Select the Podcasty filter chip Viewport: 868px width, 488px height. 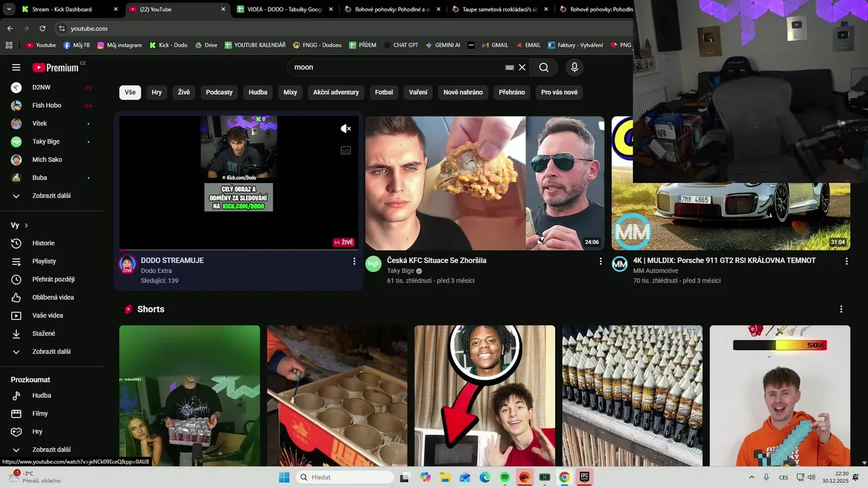tap(219, 92)
